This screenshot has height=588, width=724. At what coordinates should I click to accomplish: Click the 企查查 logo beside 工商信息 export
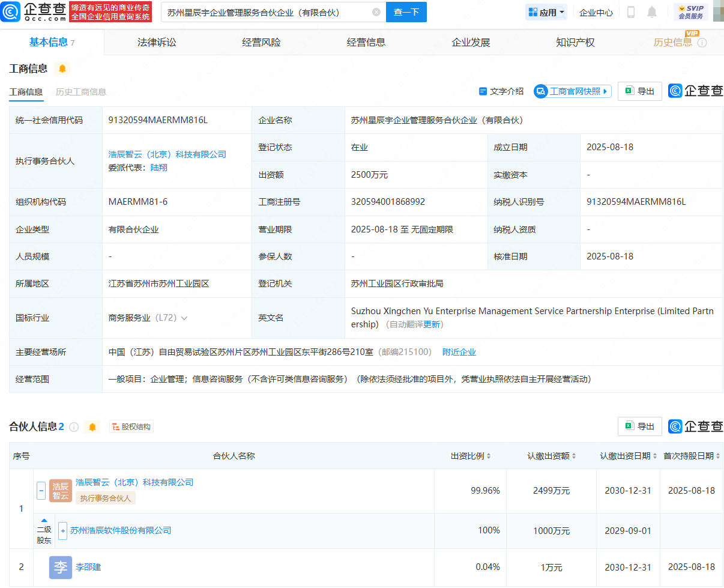pyautogui.click(x=696, y=91)
